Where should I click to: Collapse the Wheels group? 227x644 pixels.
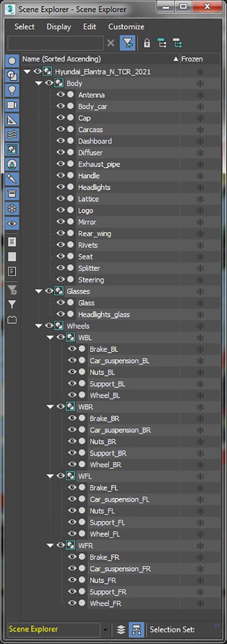coord(39,326)
